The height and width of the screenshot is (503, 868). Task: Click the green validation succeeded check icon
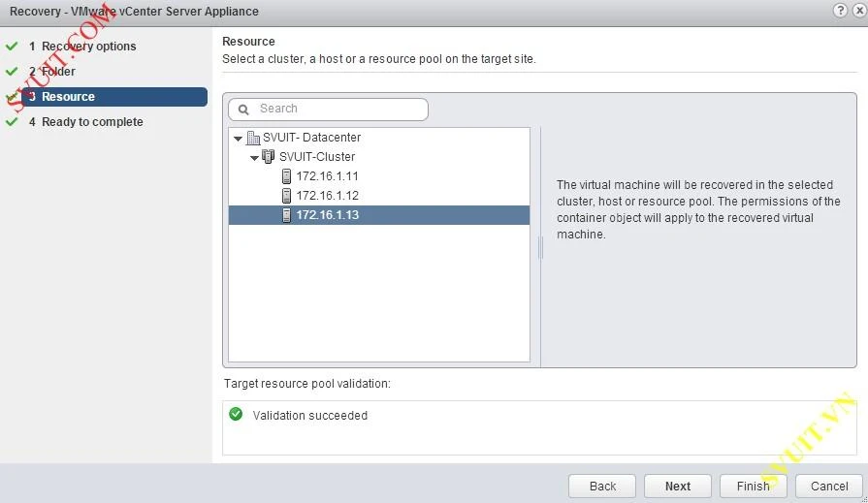click(236, 414)
